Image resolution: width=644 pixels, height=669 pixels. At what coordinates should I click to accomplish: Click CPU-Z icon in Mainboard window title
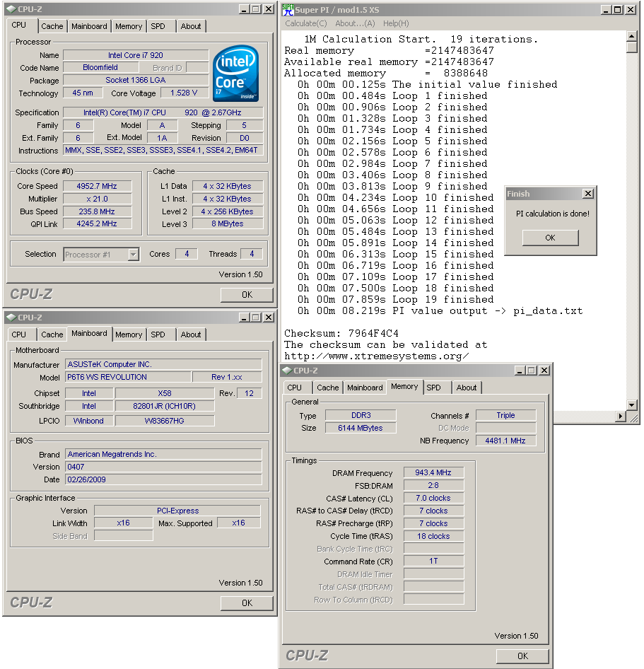11,318
